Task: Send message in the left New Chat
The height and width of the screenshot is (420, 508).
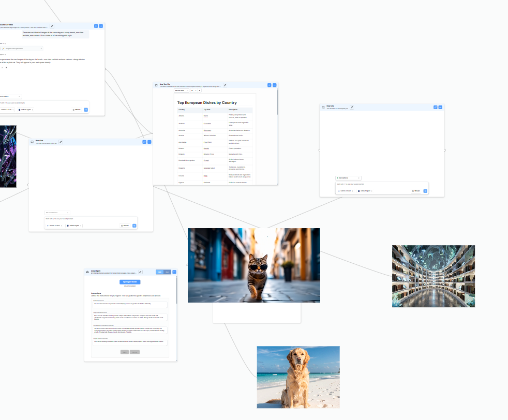Action: tap(135, 226)
